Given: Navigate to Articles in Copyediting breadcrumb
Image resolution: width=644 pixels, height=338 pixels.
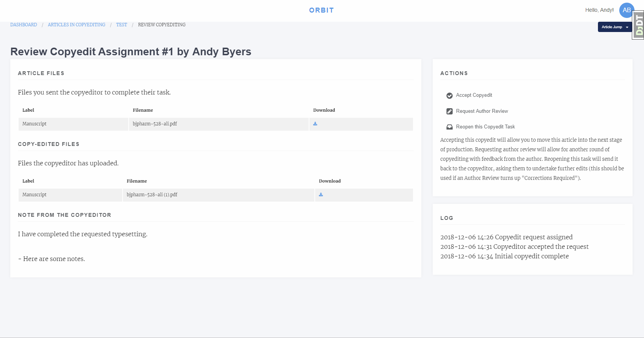Looking at the screenshot, I should coord(77,25).
